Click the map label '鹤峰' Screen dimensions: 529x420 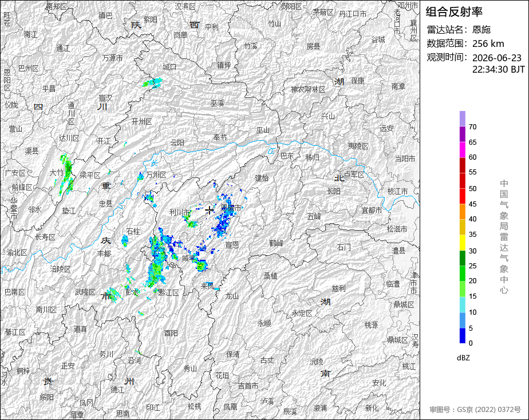(x=277, y=243)
